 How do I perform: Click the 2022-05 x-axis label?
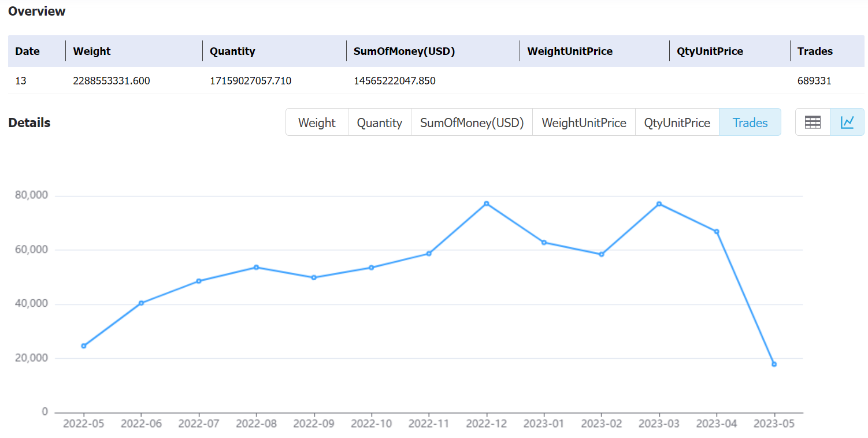84,424
